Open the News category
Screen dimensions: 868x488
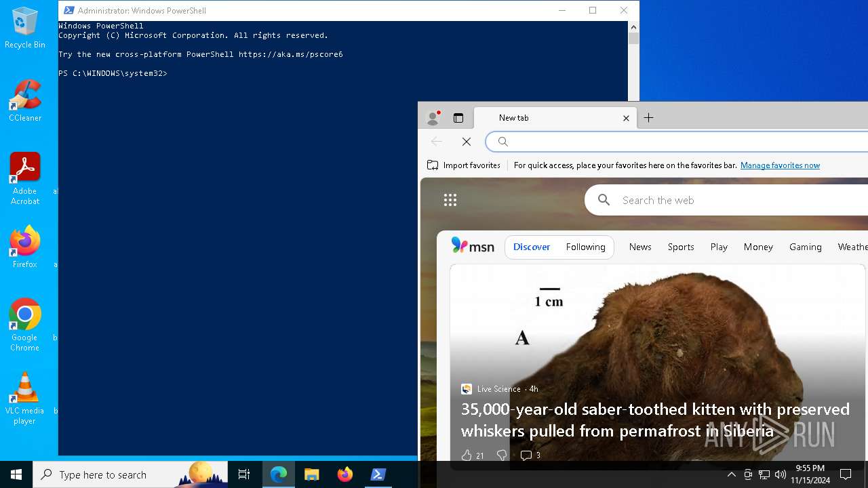click(x=640, y=247)
